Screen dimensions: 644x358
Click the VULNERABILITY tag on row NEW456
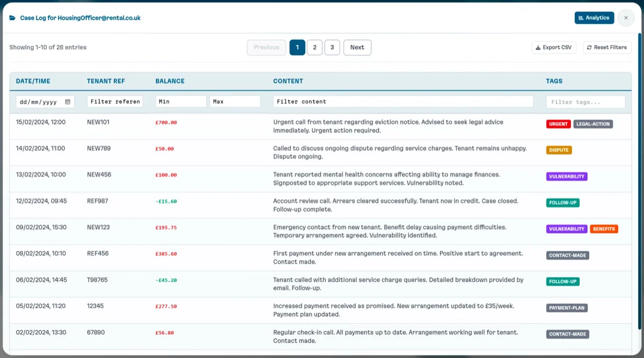click(567, 176)
